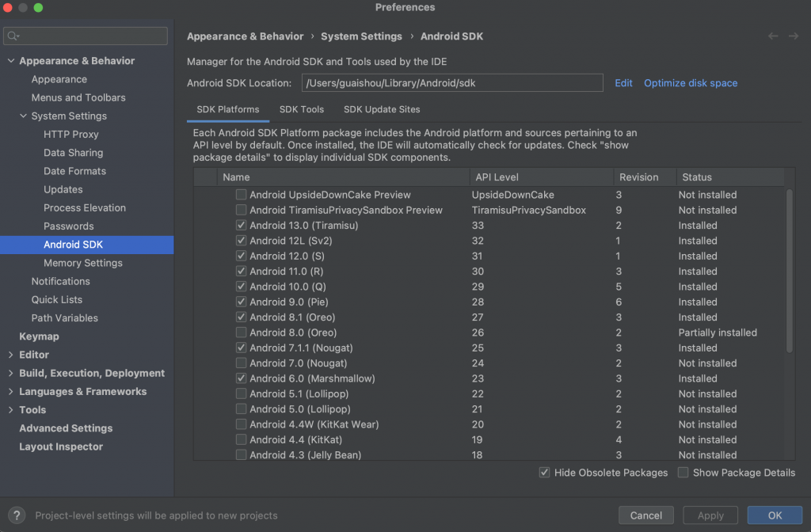
Task: Sort by Status column header
Action: pos(730,177)
